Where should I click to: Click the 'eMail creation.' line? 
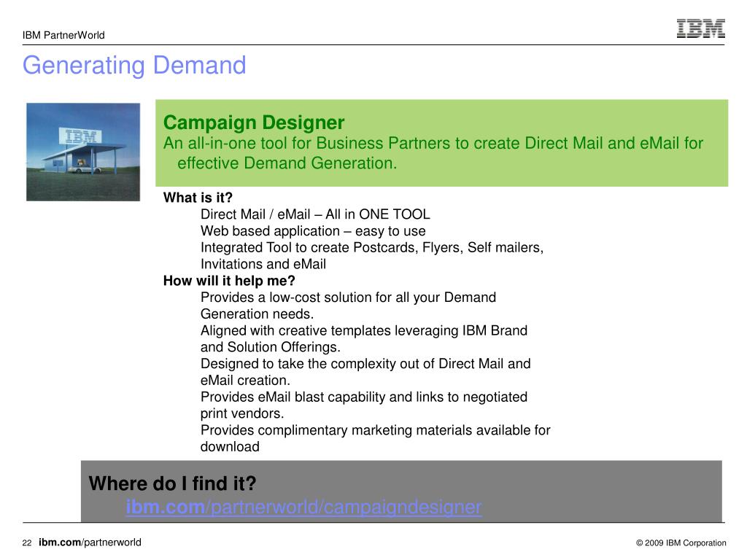[245, 381]
